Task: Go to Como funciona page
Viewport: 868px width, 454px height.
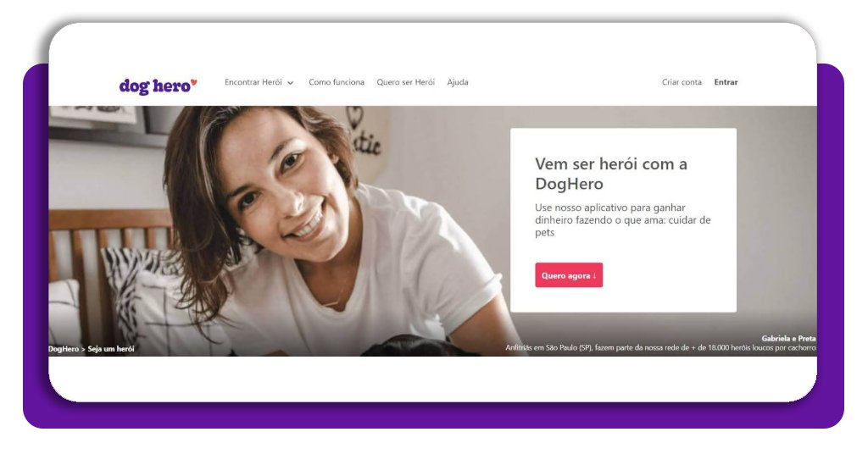Action: click(x=337, y=82)
